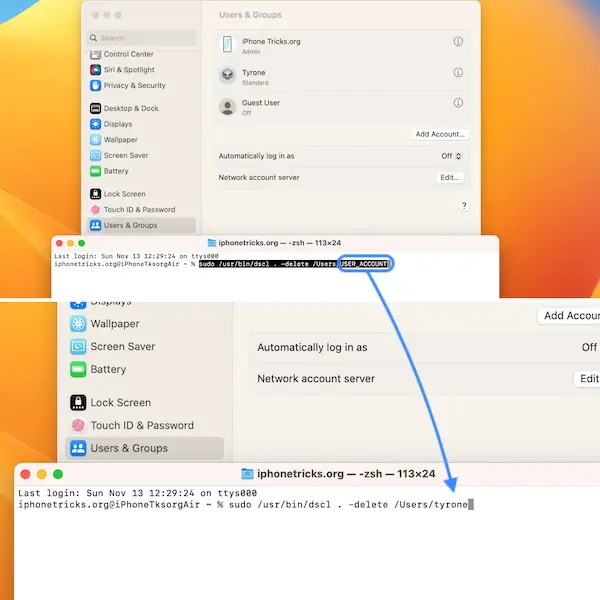This screenshot has height=600, width=600.
Task: Open the enlarged Touch ID & Password item
Action: point(141,425)
